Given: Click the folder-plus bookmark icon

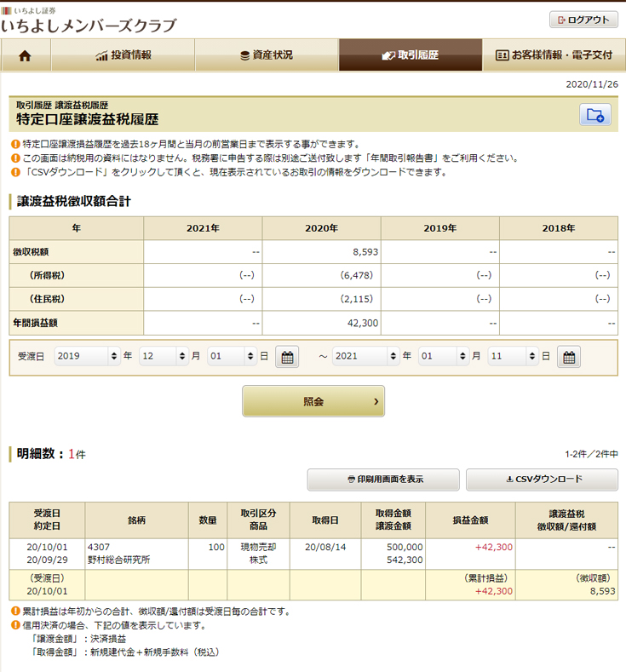Looking at the screenshot, I should 594,115.
